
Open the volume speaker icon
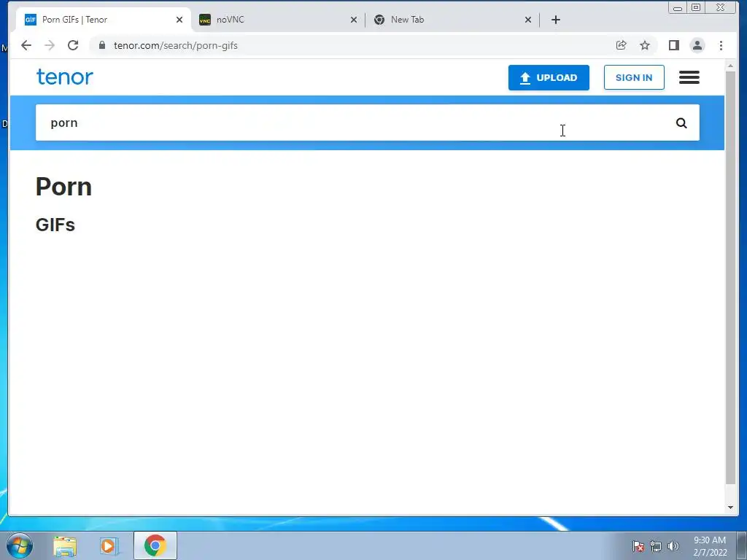(673, 546)
